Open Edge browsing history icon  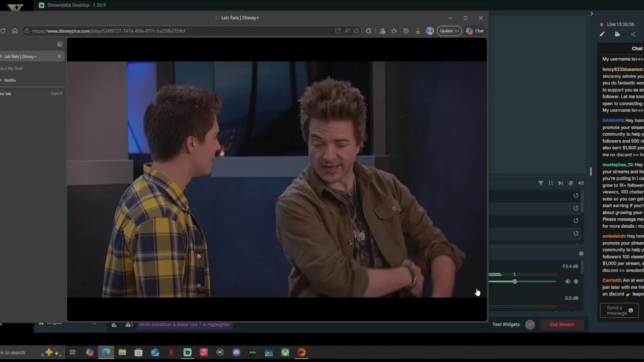point(406,31)
